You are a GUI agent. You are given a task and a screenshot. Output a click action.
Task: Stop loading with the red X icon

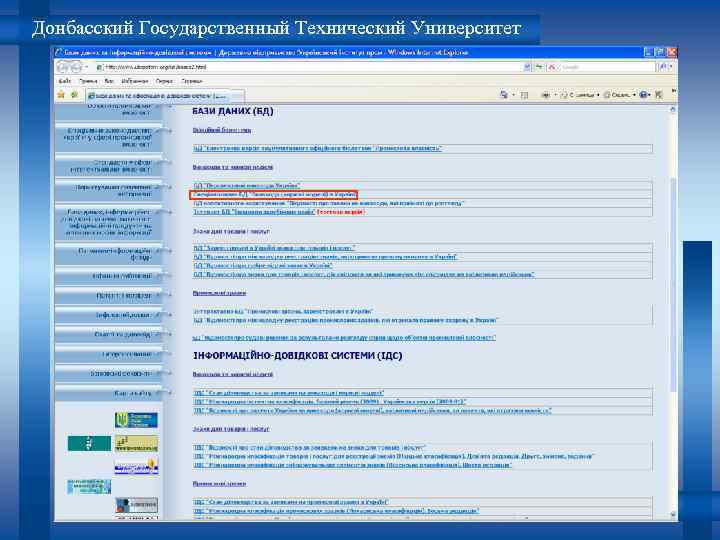tap(551, 67)
